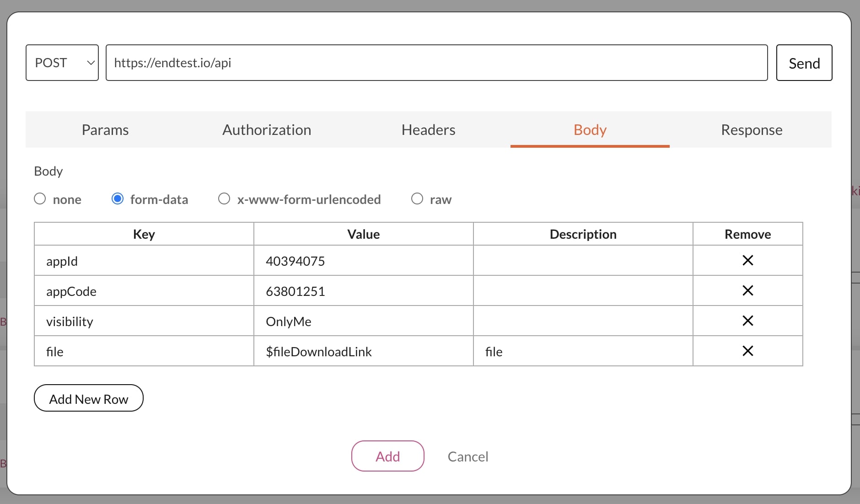Open the Authorization tab
Viewport: 860px width, 504px height.
[x=267, y=130]
